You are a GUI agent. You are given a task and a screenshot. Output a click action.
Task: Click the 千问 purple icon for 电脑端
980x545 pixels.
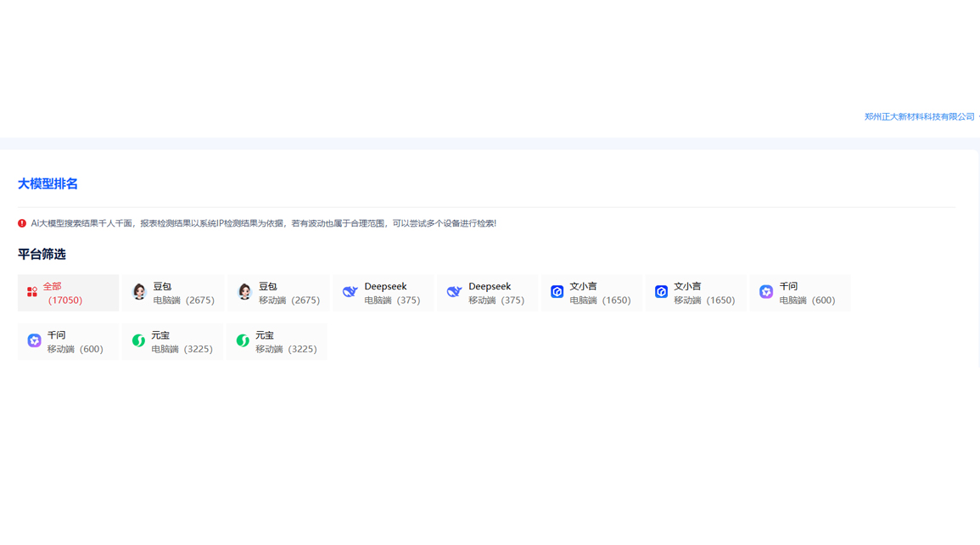click(x=766, y=292)
